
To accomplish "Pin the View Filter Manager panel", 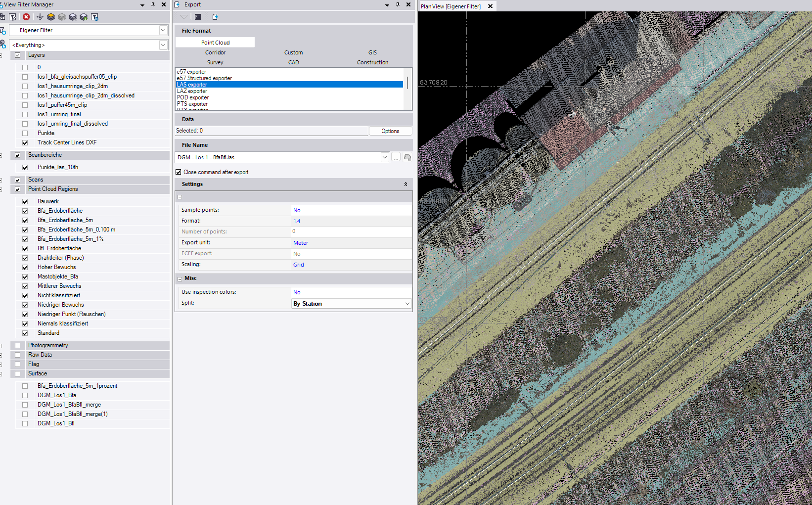I will pos(153,4).
